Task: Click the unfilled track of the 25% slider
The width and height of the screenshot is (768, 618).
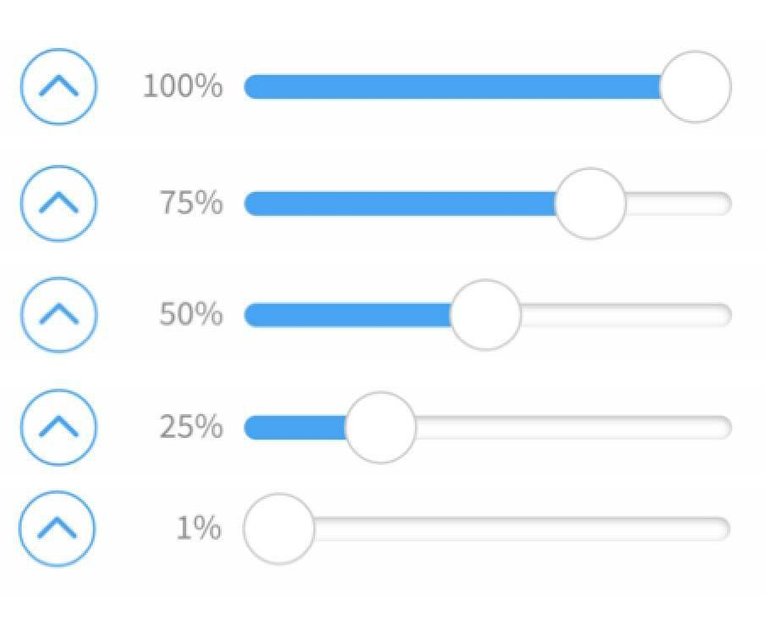Action: [x=570, y=427]
